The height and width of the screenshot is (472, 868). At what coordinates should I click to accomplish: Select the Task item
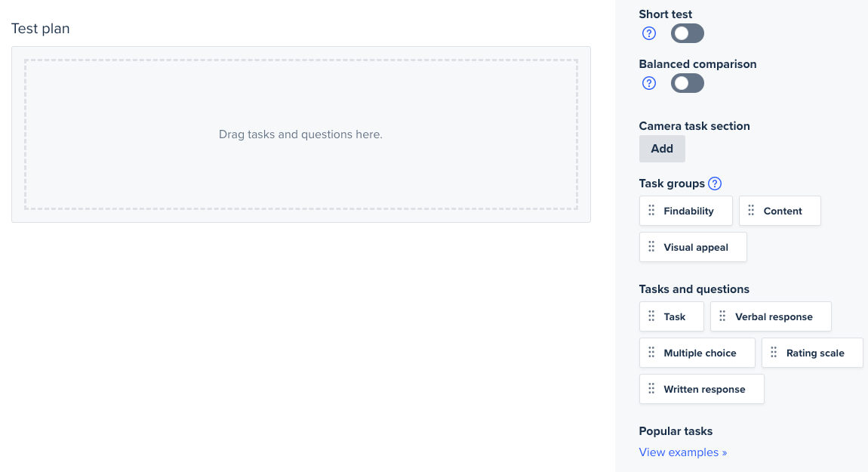[x=672, y=316]
